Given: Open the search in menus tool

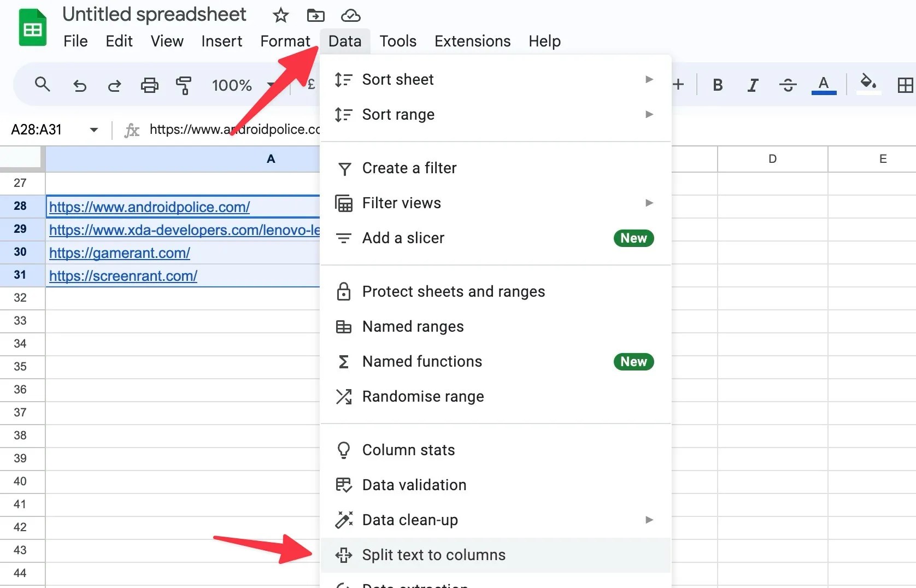Looking at the screenshot, I should (43, 85).
